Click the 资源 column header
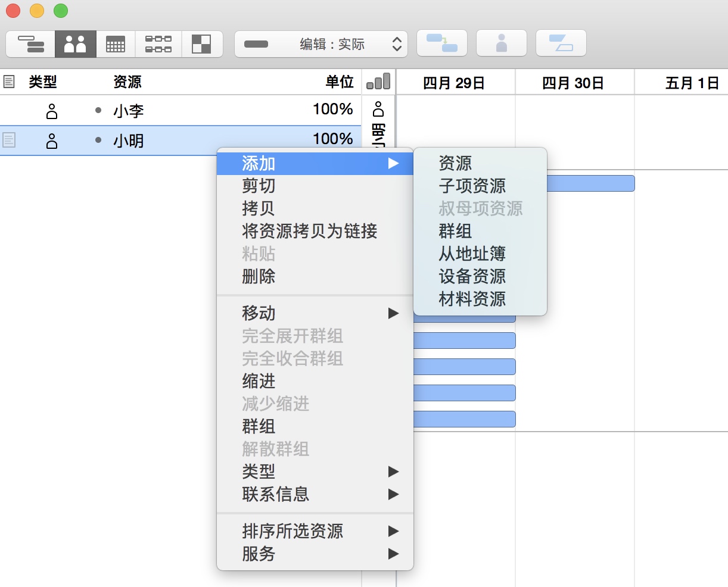This screenshot has width=728, height=587. pos(127,82)
